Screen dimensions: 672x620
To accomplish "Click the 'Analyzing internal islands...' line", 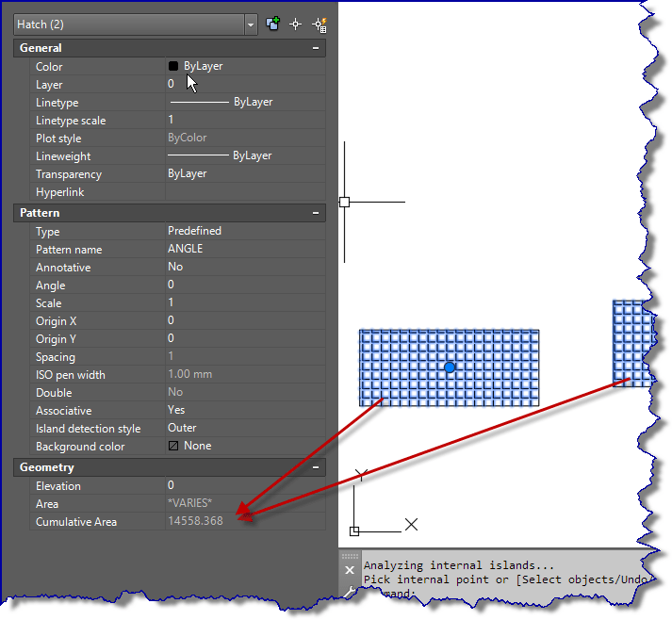I will (x=459, y=565).
